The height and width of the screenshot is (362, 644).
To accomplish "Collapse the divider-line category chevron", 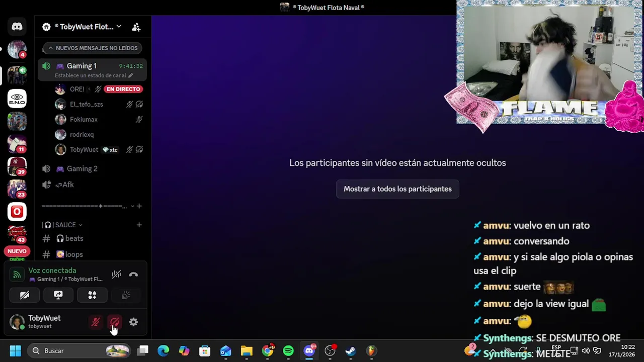I will point(132,206).
